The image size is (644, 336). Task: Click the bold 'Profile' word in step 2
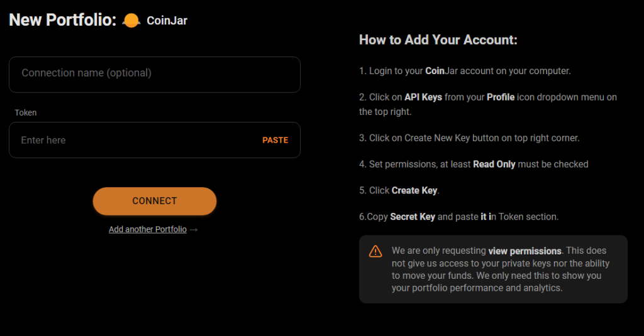[501, 97]
